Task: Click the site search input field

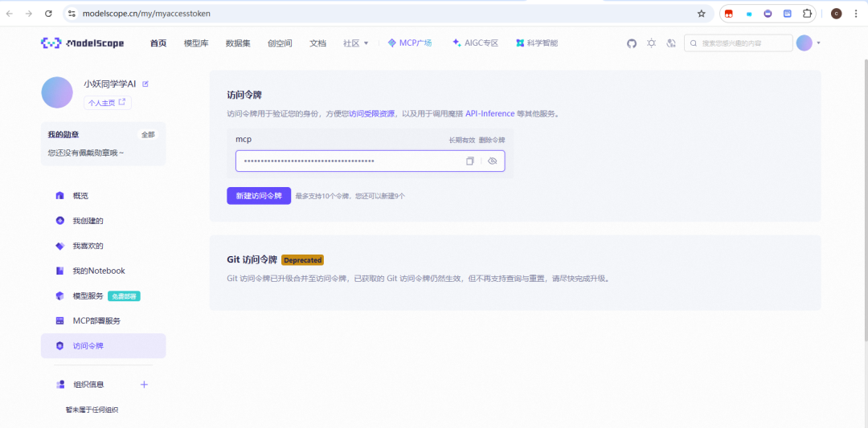Action: pyautogui.click(x=738, y=43)
